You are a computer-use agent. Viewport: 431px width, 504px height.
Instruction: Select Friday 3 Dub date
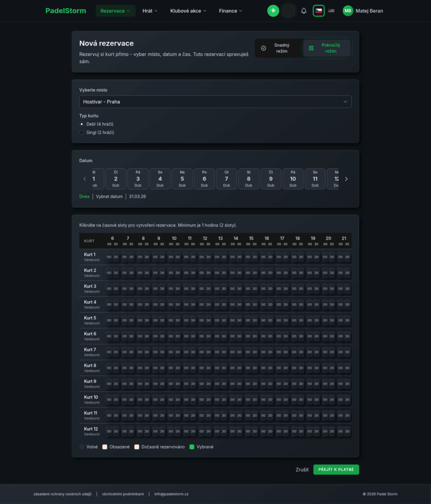[x=138, y=179]
